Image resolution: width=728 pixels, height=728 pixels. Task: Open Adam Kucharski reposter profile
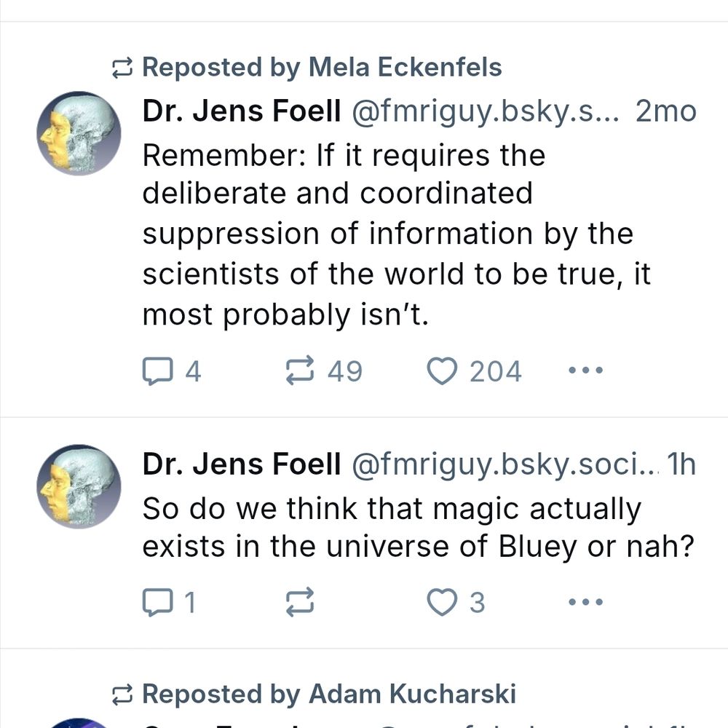click(412, 694)
